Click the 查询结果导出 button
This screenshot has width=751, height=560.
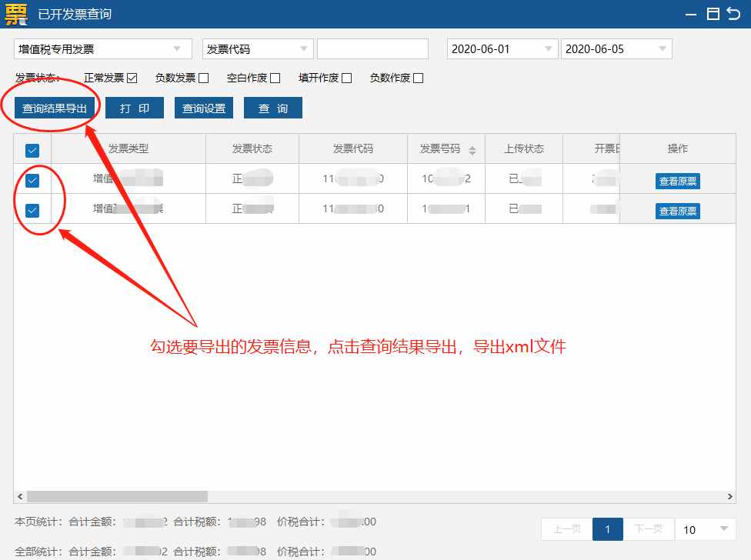[x=55, y=108]
